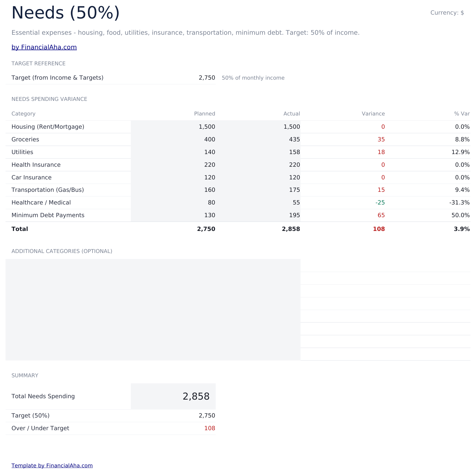Click the Currency: $ label

click(447, 13)
